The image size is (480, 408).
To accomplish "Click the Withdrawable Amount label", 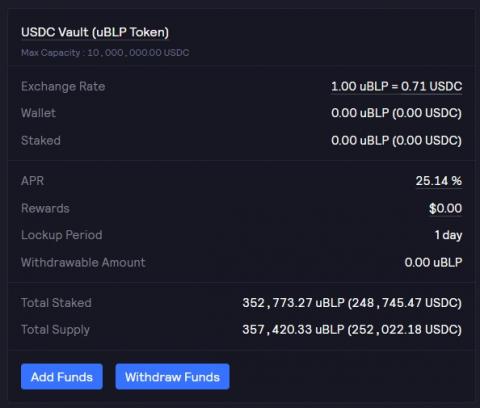I will 83,262.
